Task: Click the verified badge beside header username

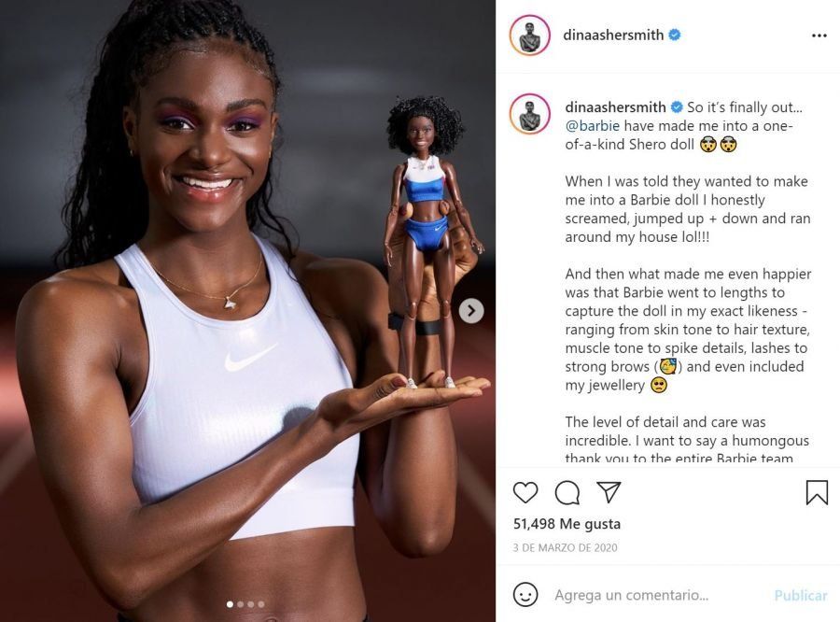Action: (x=675, y=35)
